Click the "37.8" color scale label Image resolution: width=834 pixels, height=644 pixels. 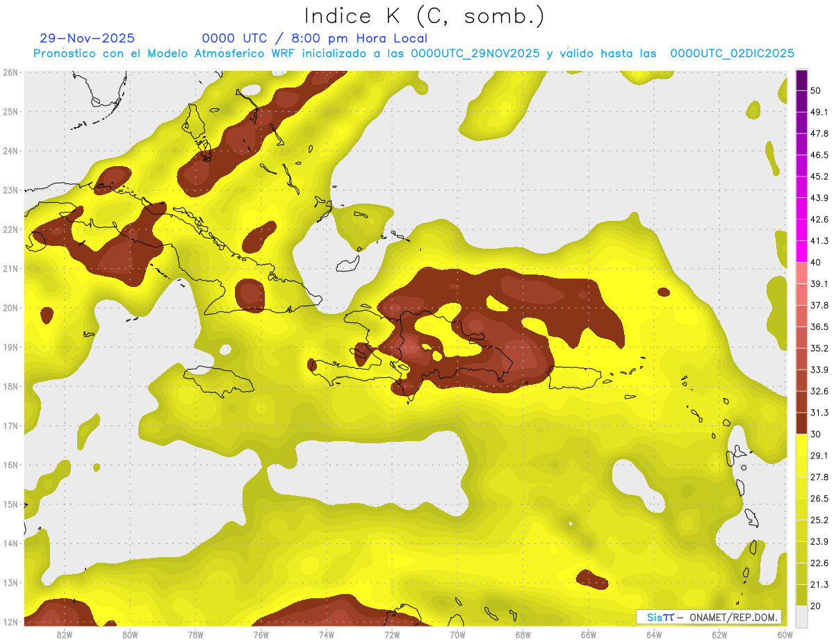[x=819, y=305]
